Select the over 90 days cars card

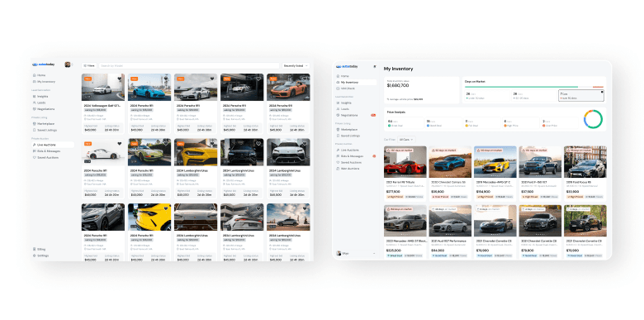580,95
